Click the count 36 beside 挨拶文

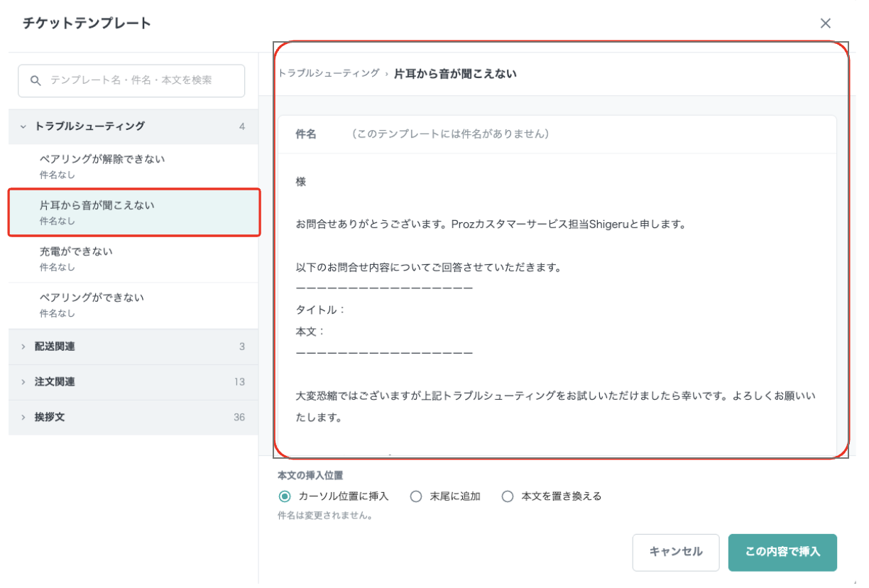tap(239, 418)
